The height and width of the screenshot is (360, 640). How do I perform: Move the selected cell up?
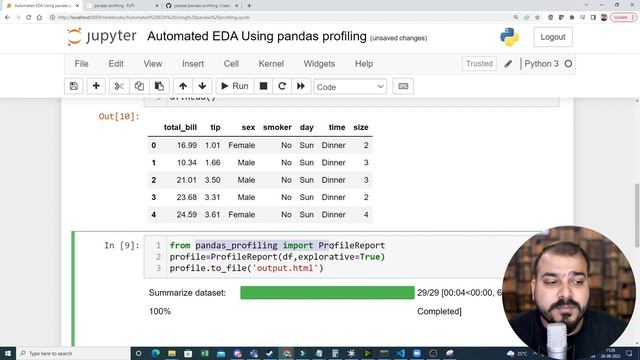(x=183, y=86)
